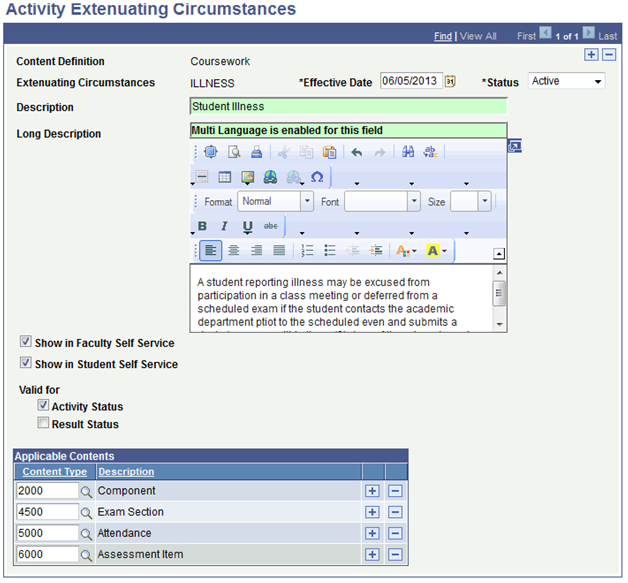Toggle italic formatting
Image resolution: width=628 pixels, height=583 pixels.
click(225, 226)
